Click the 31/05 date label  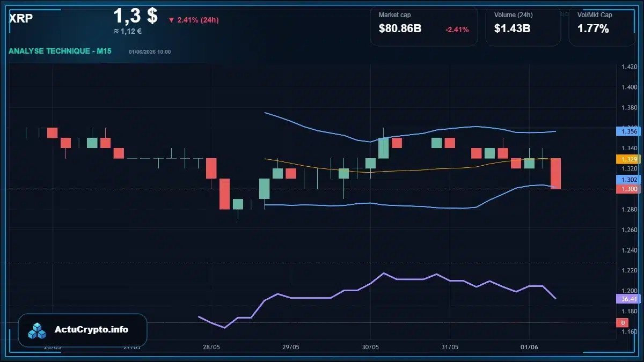450,347
